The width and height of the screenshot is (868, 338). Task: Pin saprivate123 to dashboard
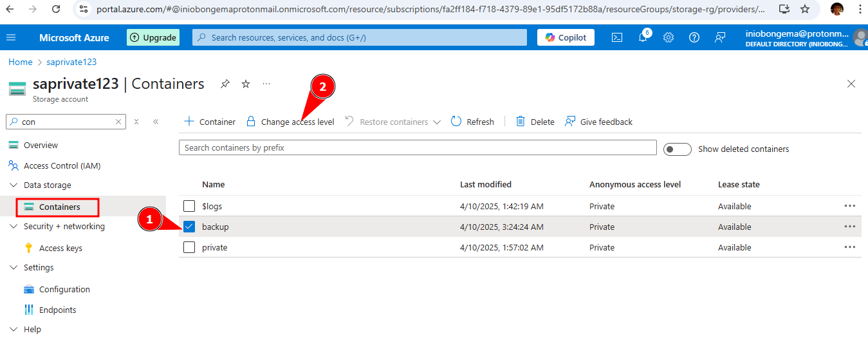pyautogui.click(x=225, y=84)
